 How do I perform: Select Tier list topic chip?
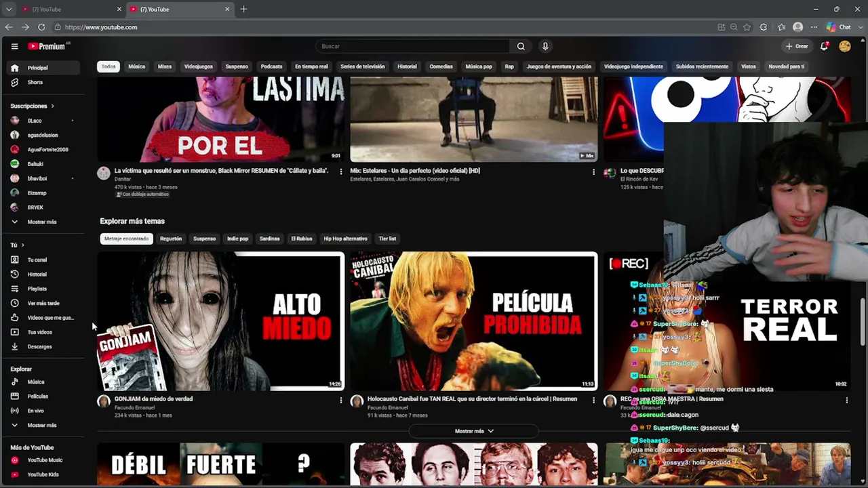tap(387, 239)
